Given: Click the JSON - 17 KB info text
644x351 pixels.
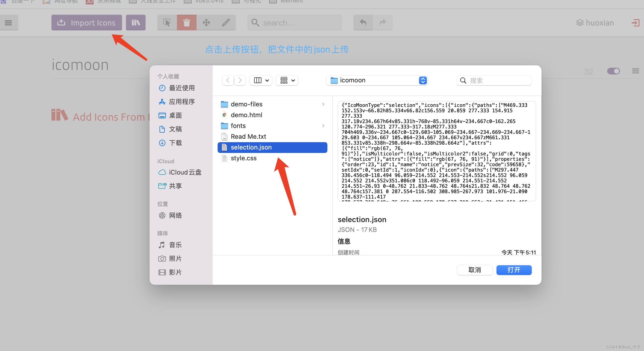Looking at the screenshot, I should (x=357, y=230).
